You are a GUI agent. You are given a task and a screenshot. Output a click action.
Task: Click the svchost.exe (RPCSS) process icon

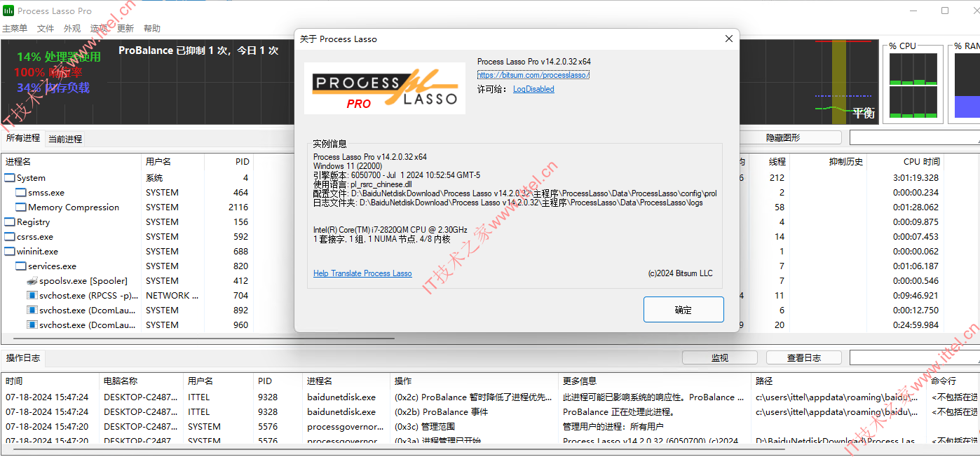click(32, 295)
